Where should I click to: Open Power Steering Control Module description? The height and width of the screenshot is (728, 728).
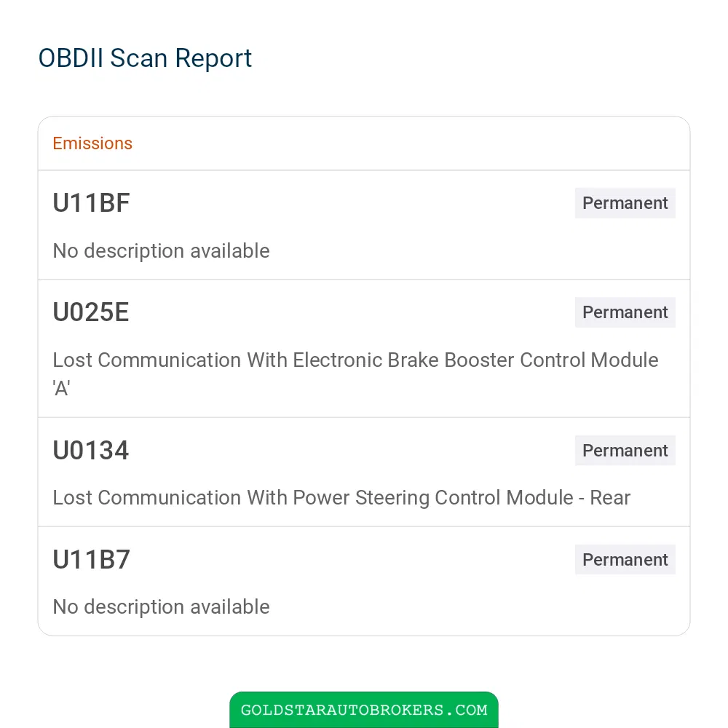pyautogui.click(x=341, y=498)
